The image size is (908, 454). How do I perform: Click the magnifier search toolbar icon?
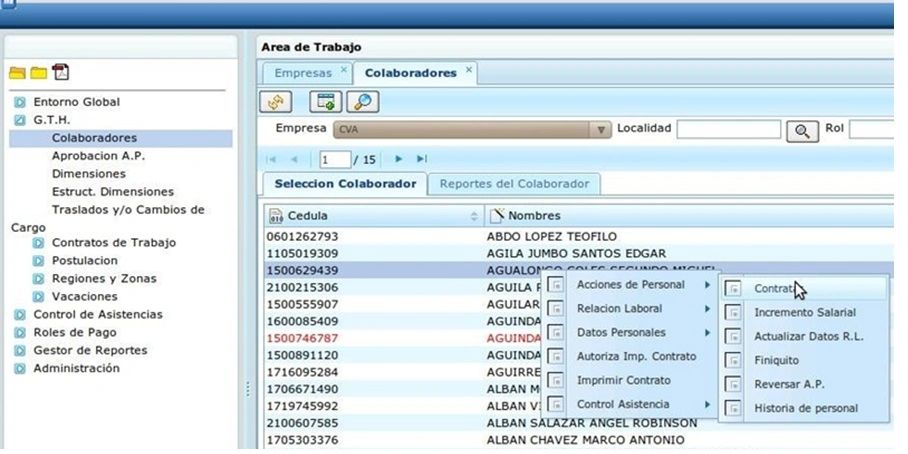click(x=363, y=102)
